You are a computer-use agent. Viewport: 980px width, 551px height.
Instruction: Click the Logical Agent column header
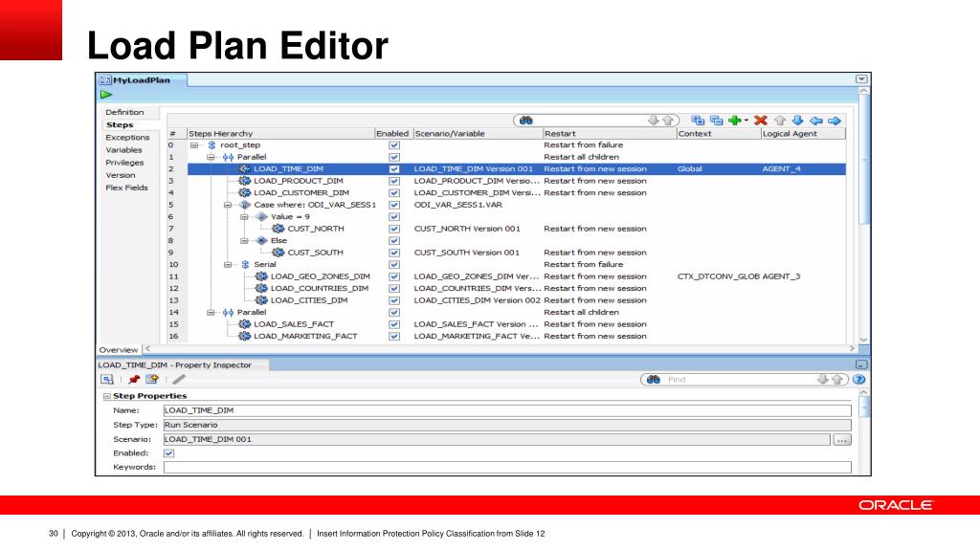pyautogui.click(x=803, y=134)
